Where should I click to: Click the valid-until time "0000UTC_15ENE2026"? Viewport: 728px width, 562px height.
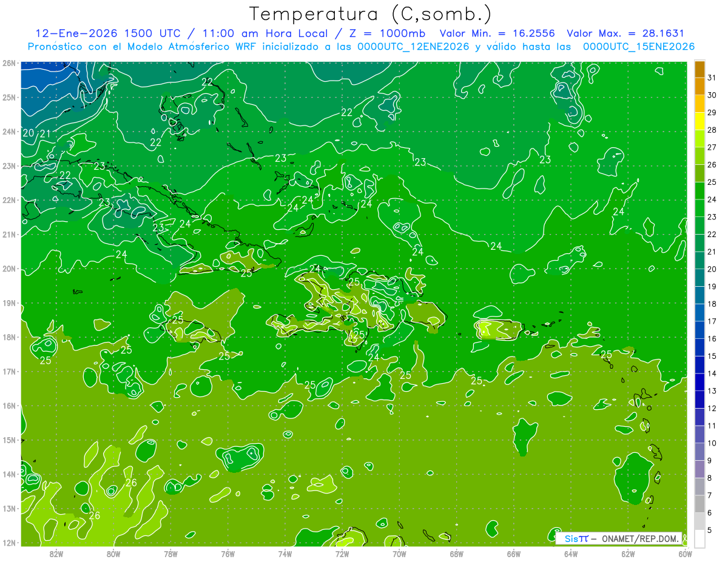(638, 47)
